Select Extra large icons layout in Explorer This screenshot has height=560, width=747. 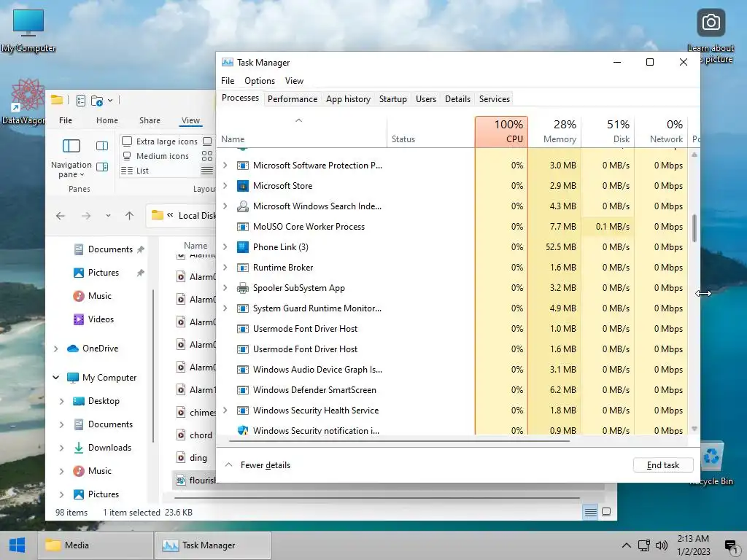160,141
